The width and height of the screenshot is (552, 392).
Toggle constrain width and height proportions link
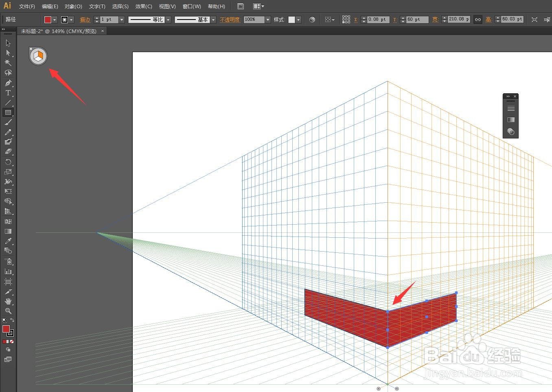478,20
